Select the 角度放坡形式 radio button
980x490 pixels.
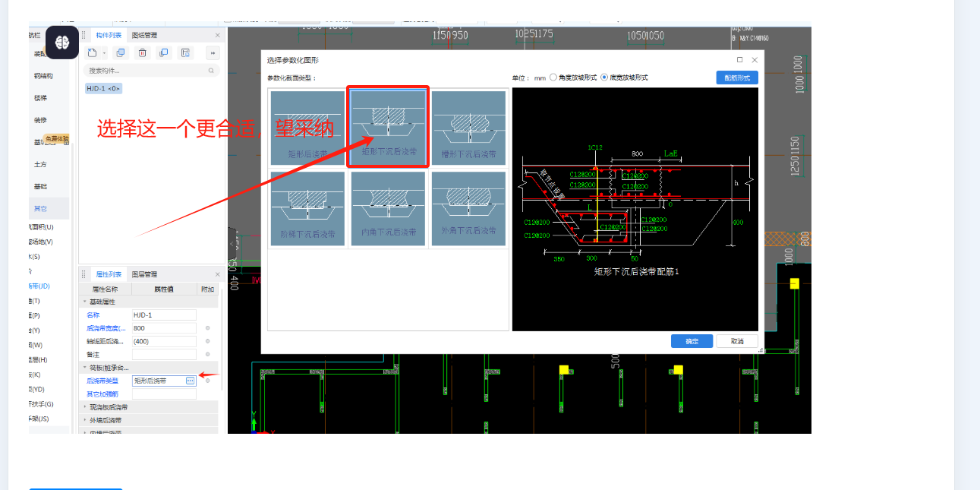(553, 77)
